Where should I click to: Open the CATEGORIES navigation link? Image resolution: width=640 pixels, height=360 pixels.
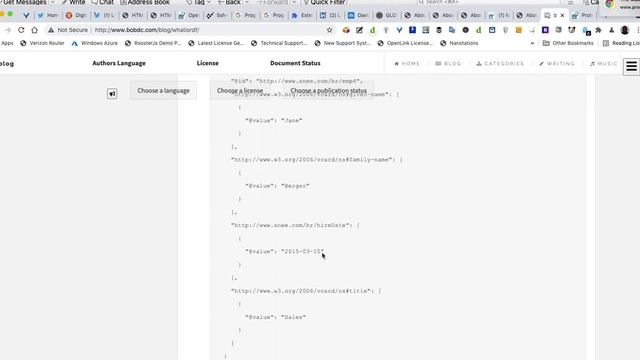(x=500, y=63)
